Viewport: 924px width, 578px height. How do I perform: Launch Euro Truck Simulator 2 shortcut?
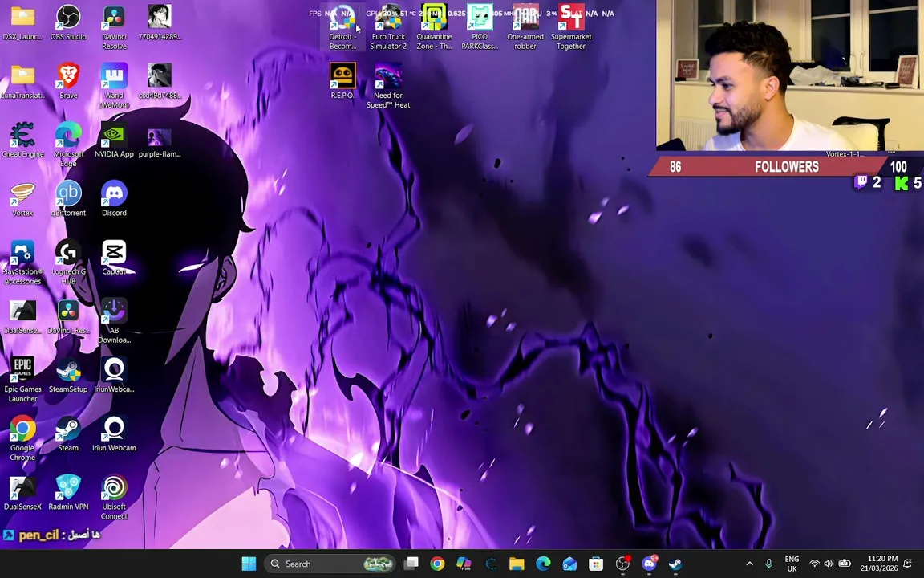388,27
